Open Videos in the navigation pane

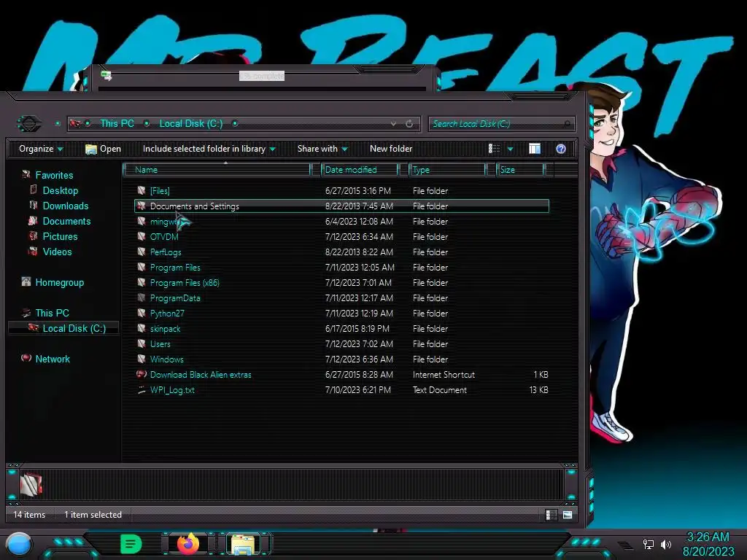(57, 252)
